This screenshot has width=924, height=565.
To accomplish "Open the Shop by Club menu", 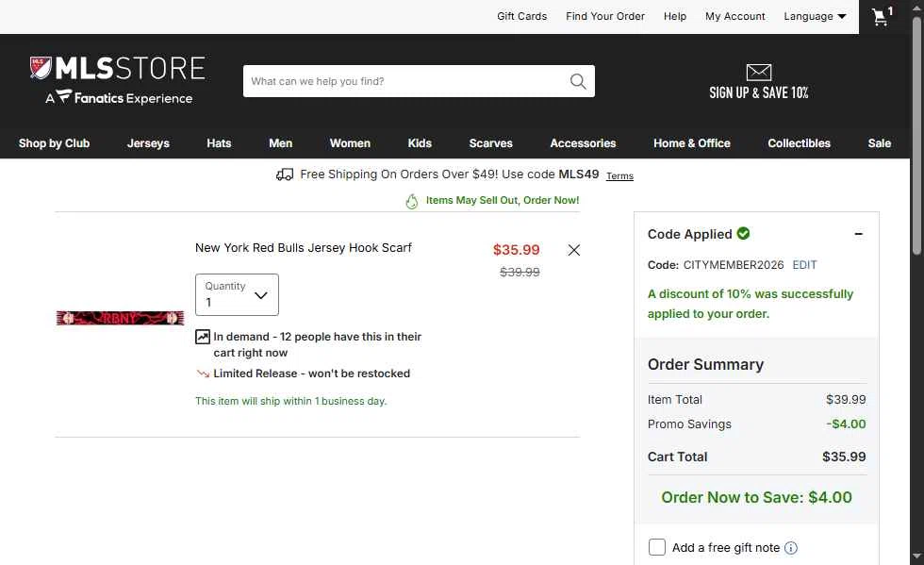I will coord(55,143).
